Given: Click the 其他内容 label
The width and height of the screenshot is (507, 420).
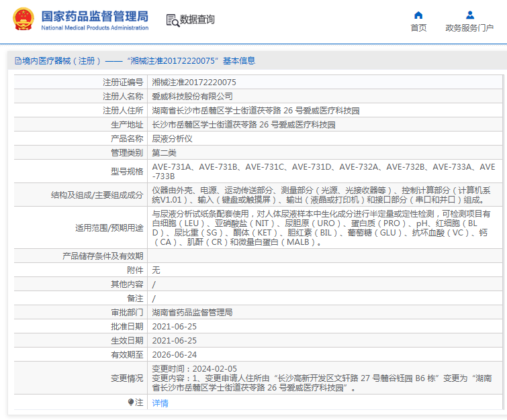Looking at the screenshot, I should pos(127,284).
